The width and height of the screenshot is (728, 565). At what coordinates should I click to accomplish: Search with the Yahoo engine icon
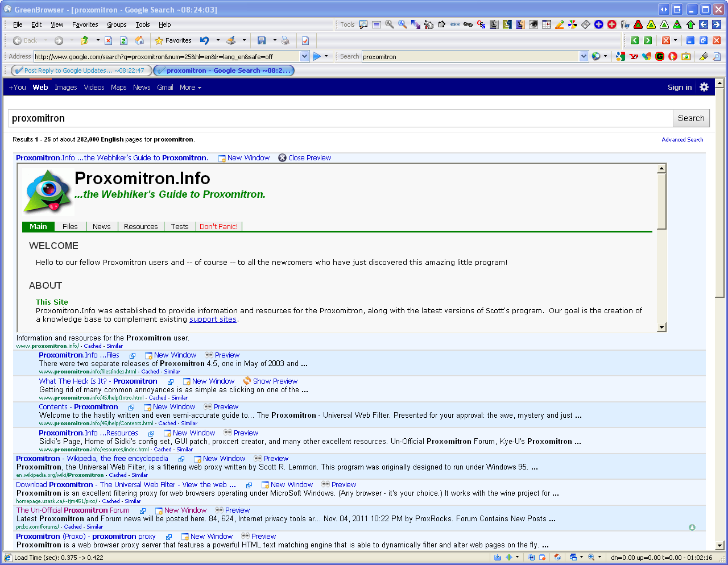pos(634,56)
